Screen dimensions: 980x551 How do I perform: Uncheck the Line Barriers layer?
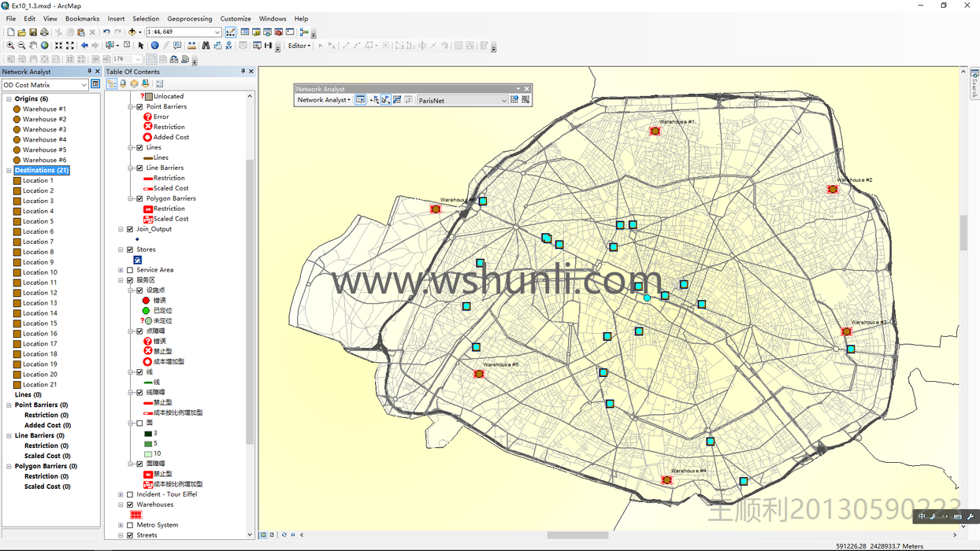(140, 168)
